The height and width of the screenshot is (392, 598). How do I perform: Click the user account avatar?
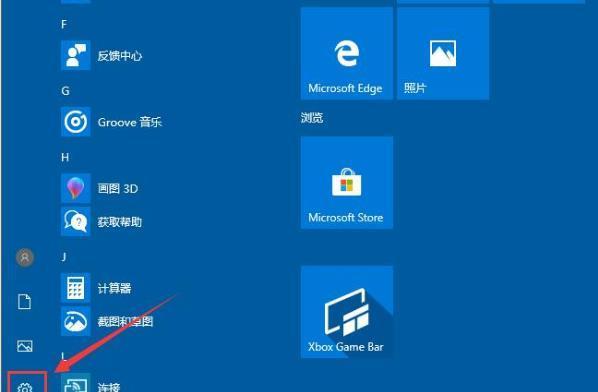click(25, 257)
